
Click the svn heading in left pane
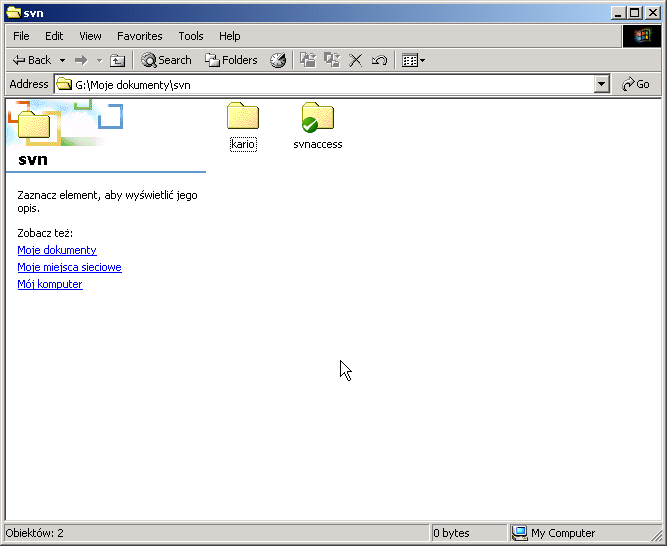click(33, 159)
